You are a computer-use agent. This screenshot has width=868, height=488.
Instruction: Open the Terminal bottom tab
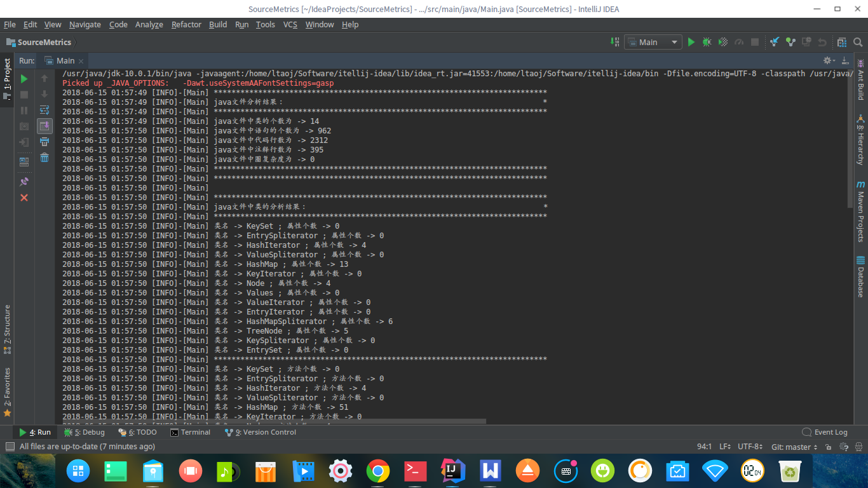(x=190, y=432)
